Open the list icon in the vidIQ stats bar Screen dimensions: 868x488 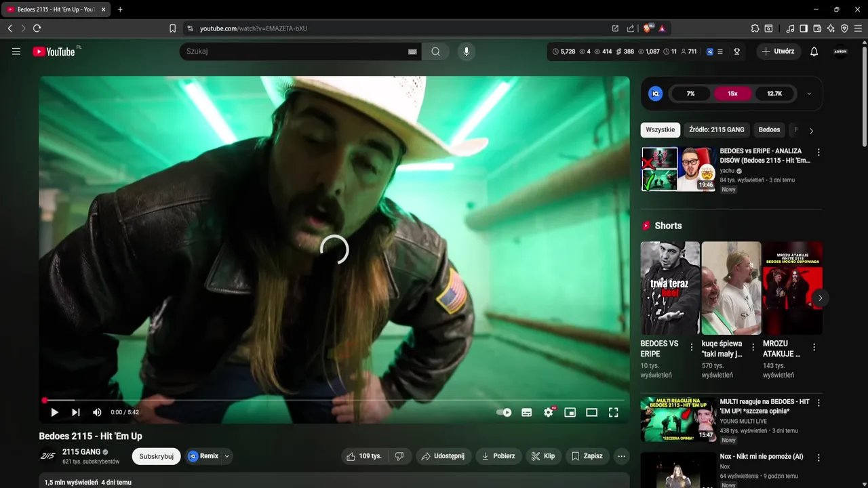(720, 52)
